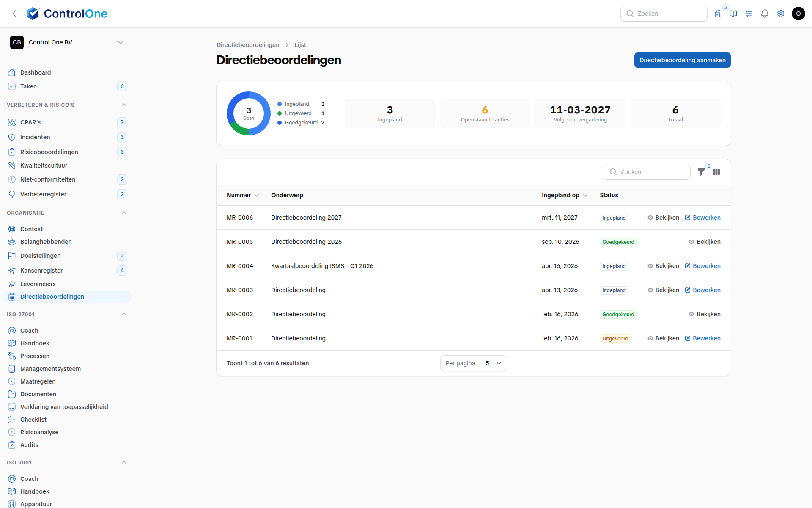Open CPAR's in the sidebar
This screenshot has width=812, height=508.
coord(68,122)
